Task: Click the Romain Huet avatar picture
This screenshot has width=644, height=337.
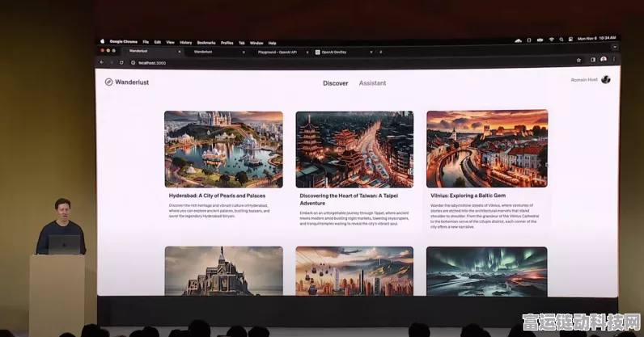Action: tap(606, 80)
